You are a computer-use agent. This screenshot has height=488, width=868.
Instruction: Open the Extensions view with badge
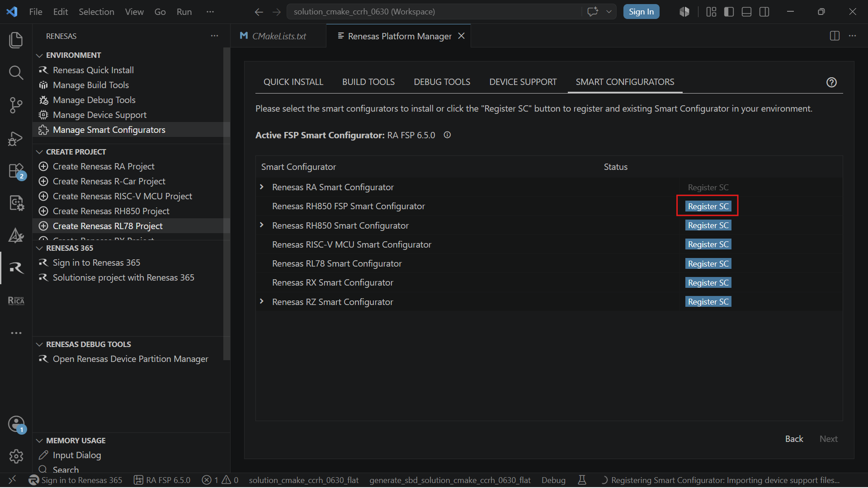pyautogui.click(x=16, y=171)
